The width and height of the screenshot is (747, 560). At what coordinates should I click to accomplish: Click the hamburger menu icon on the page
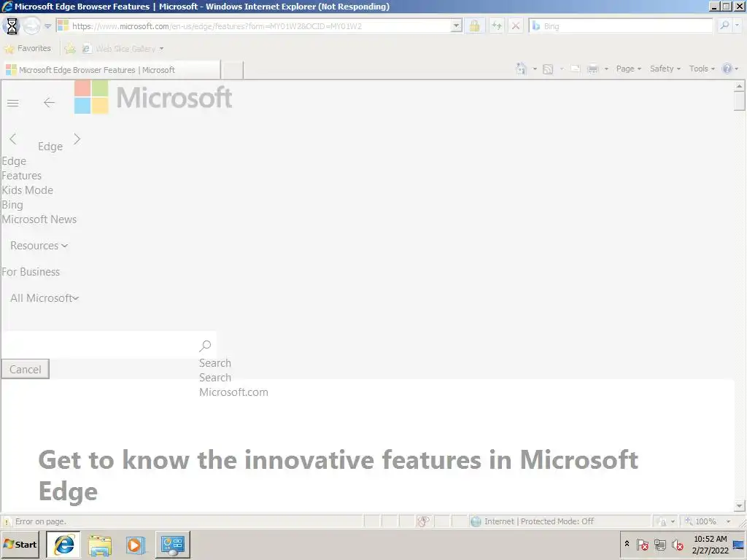tap(13, 103)
